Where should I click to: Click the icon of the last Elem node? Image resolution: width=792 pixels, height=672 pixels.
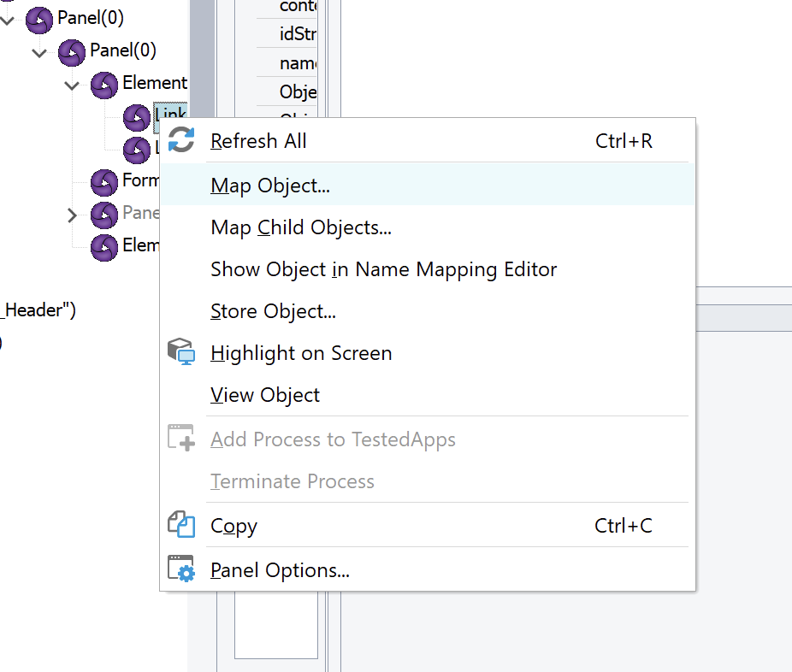[104, 246]
